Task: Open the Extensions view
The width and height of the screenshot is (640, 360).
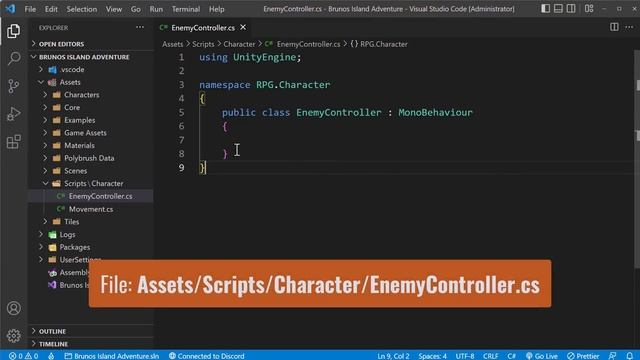Action: [13, 142]
